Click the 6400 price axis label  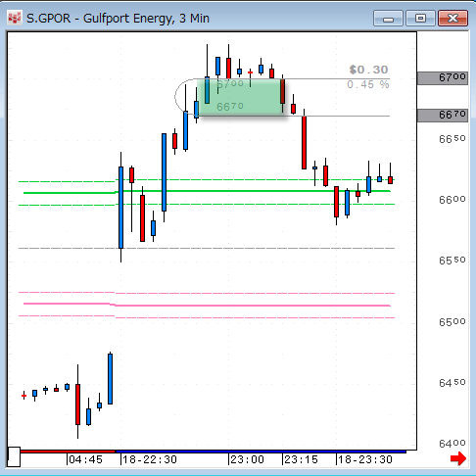[452, 444]
